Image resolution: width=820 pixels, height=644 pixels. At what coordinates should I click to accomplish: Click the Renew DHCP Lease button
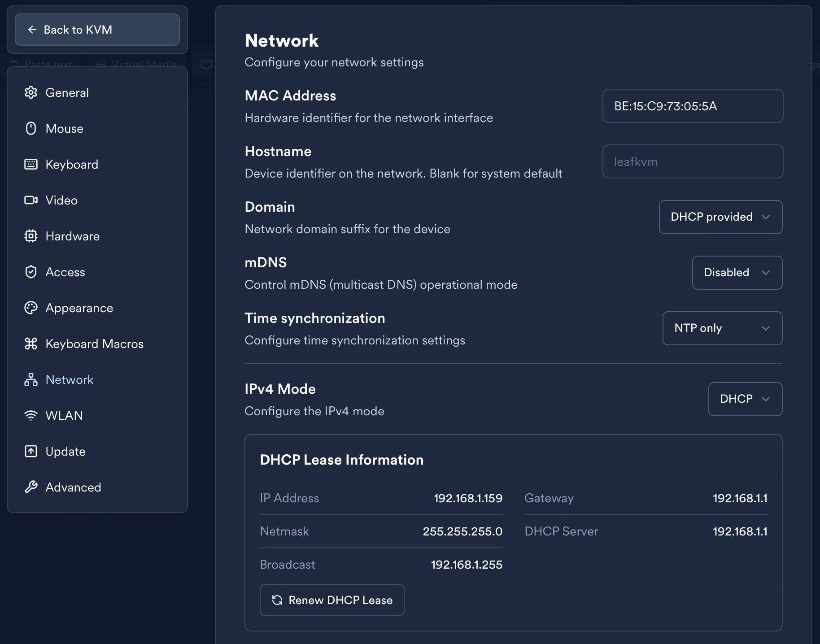(x=332, y=600)
